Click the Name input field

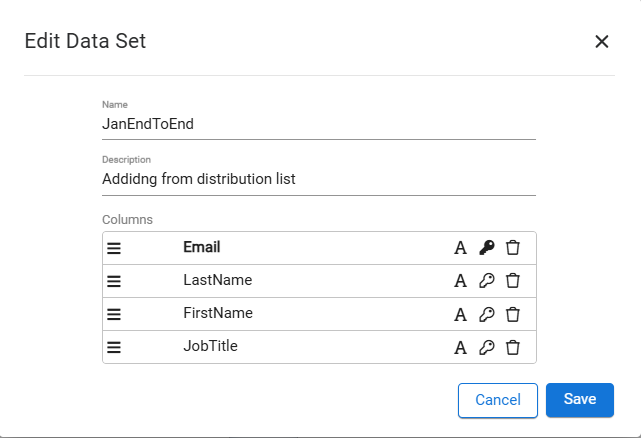(319, 126)
